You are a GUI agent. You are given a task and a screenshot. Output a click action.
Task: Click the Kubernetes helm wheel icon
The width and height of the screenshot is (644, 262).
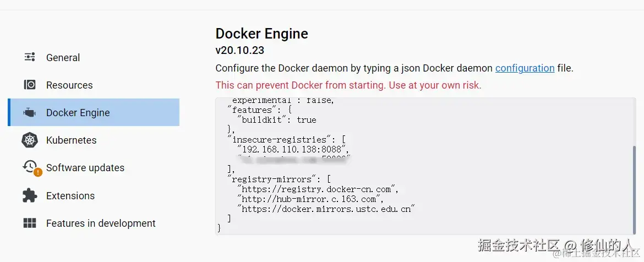[29, 140]
